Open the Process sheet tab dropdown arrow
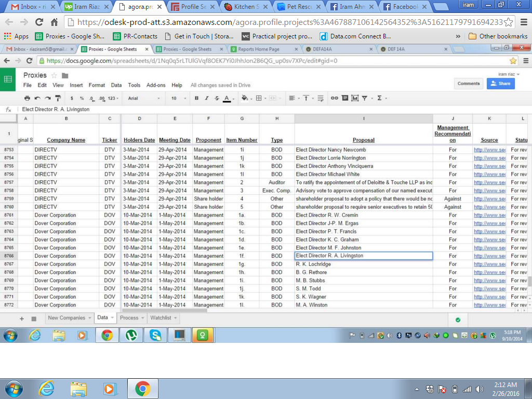 (143, 318)
